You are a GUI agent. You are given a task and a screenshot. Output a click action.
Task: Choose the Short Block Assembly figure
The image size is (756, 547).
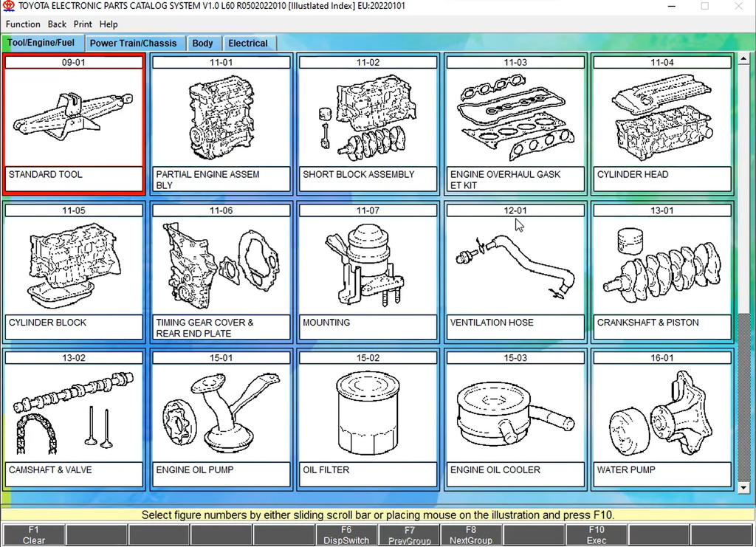coord(368,117)
